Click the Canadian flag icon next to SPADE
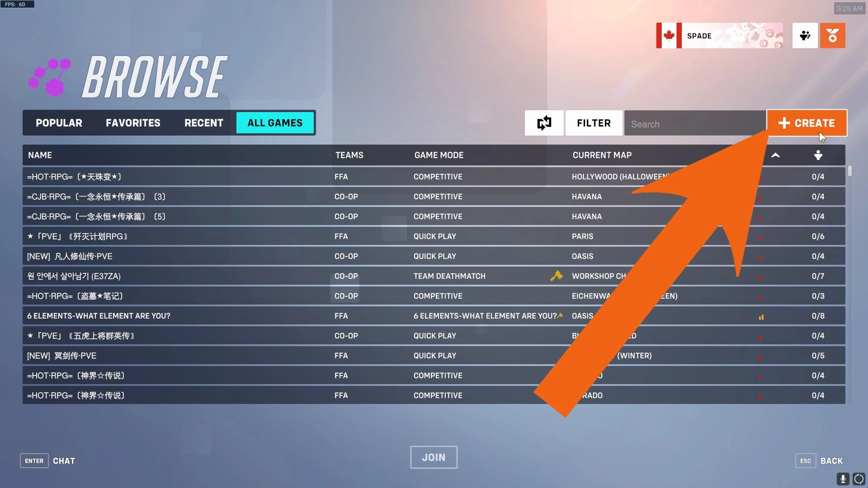868x488 pixels. point(669,36)
